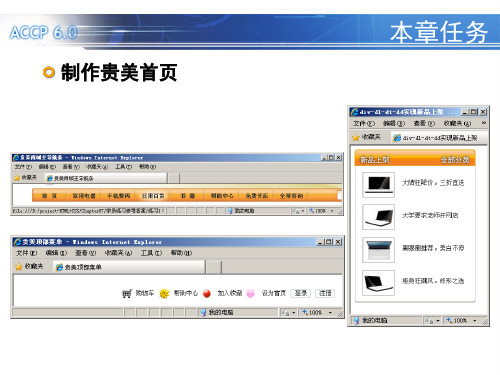This screenshot has width=500, height=375.
Task: Select the 家用电器 orange navigation tab
Action: click(84, 196)
